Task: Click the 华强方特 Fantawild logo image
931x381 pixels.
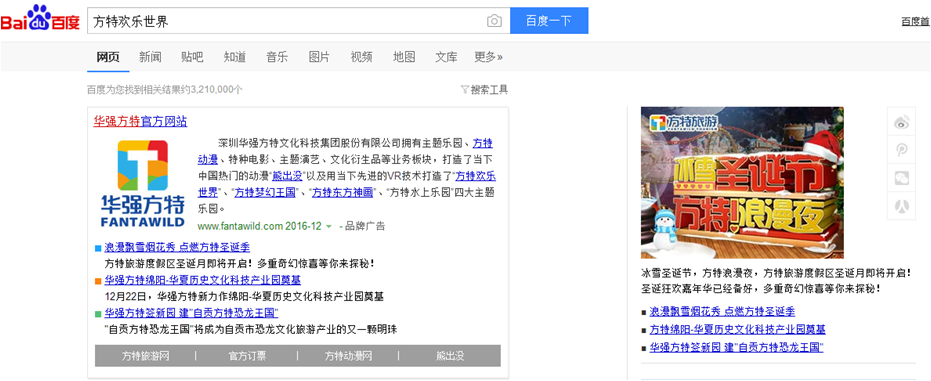Action: (142, 183)
